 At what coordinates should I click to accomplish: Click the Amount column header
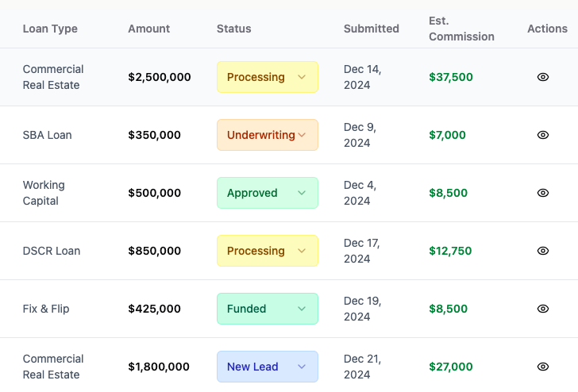pyautogui.click(x=149, y=29)
